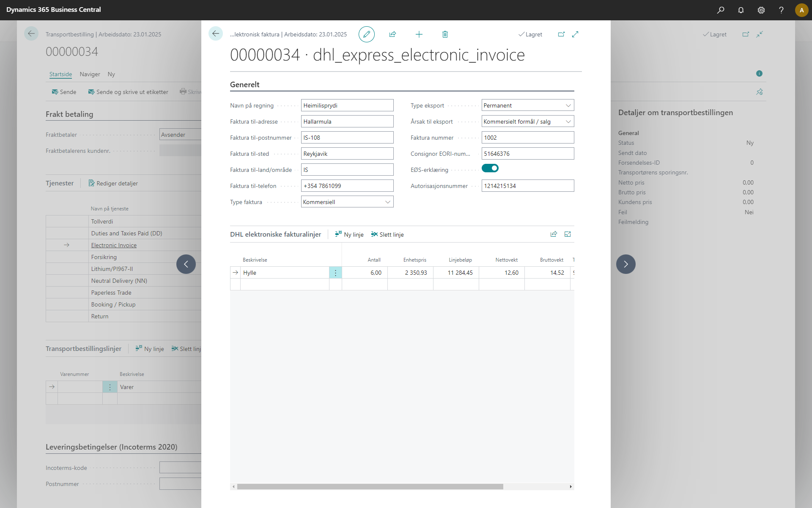Open settings with the gear icon
Viewport: 812px width, 508px height.
(761, 10)
